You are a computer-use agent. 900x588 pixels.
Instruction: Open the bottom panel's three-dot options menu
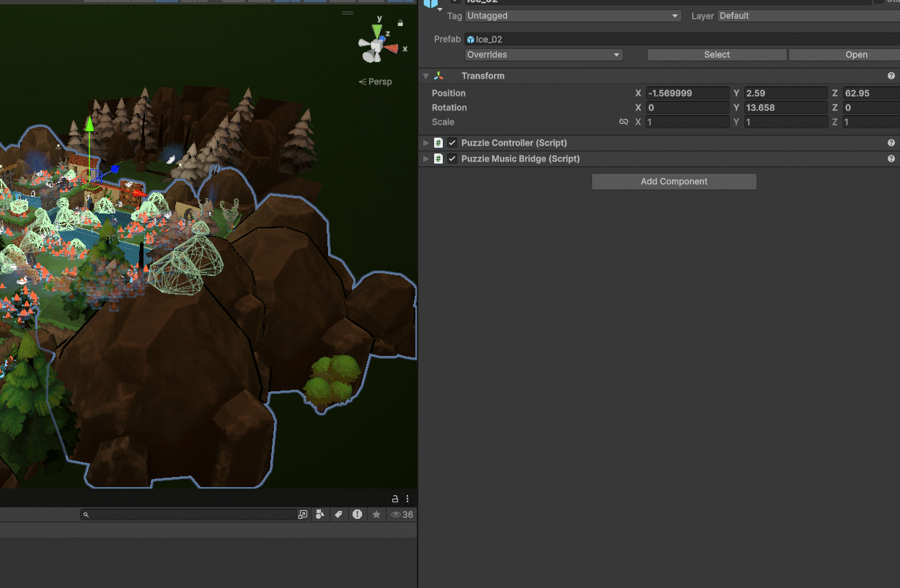[x=407, y=499]
